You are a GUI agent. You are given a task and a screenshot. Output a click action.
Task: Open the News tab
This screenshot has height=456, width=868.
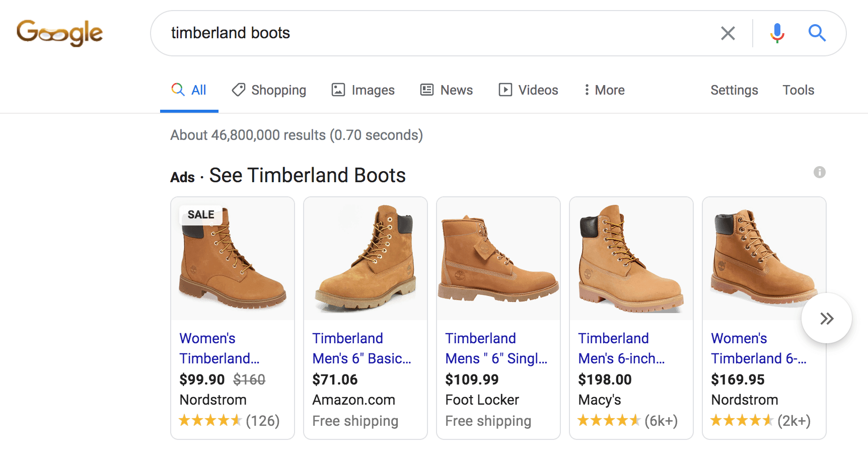point(447,90)
